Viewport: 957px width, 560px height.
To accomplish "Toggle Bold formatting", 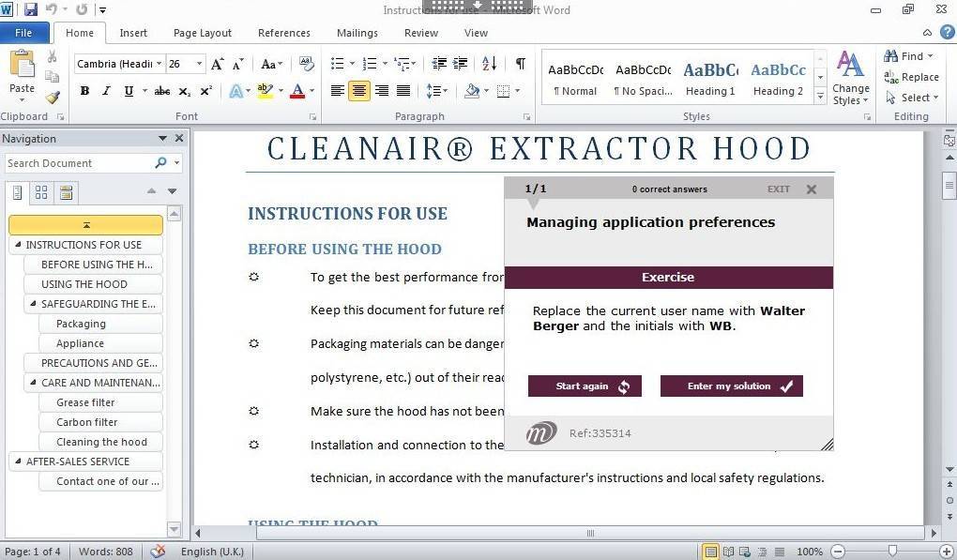I will [x=84, y=91].
